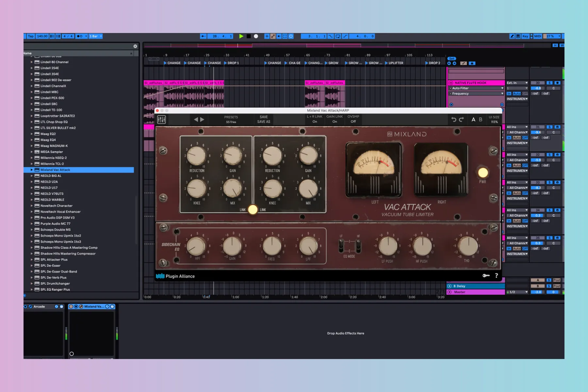Click SAVE AS in plugin header

coord(264,122)
